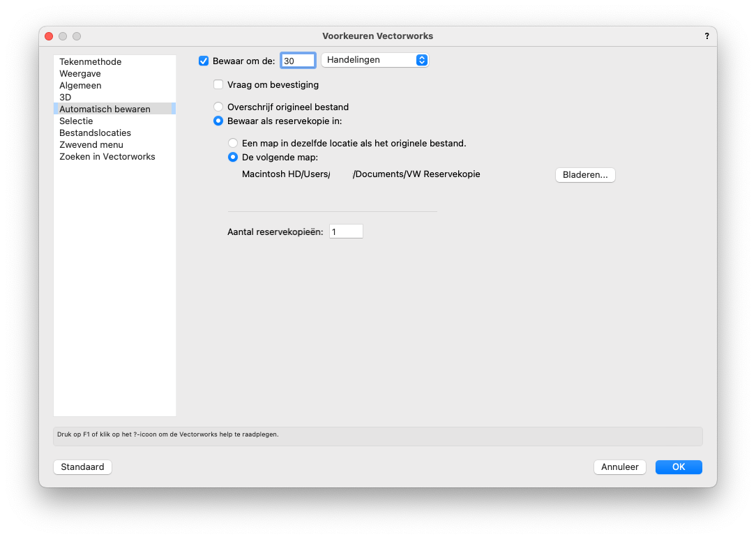756x539 pixels.
Task: Open the Selectie preferences
Action: 115,121
